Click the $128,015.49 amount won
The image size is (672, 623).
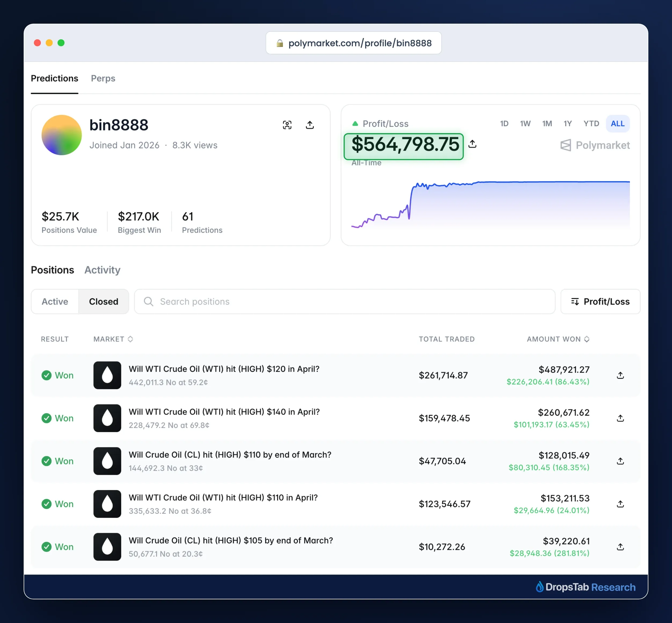(x=564, y=455)
